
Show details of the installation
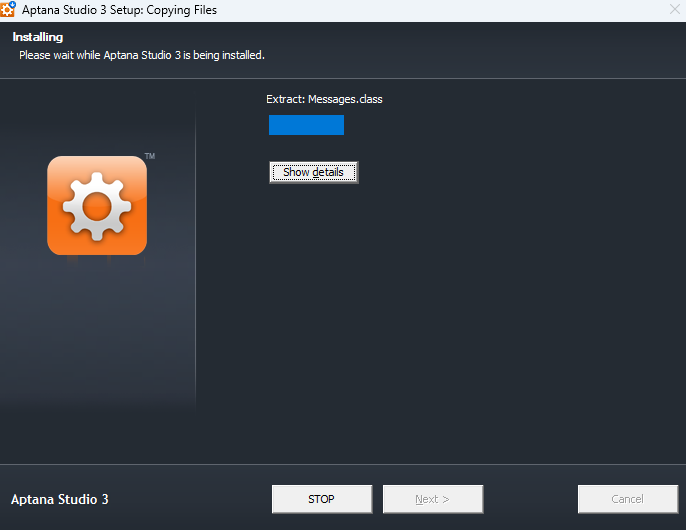[x=313, y=172]
